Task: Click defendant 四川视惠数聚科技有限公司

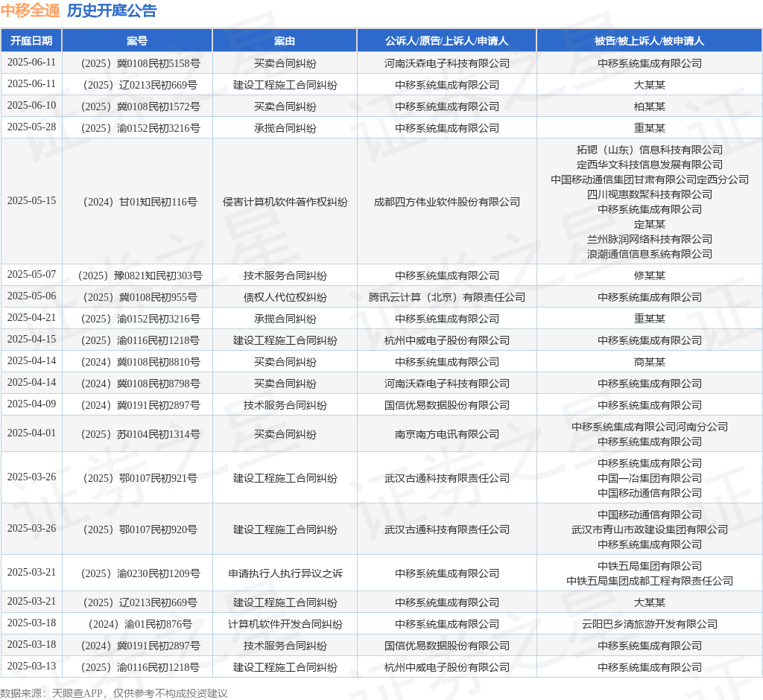Action: (650, 194)
